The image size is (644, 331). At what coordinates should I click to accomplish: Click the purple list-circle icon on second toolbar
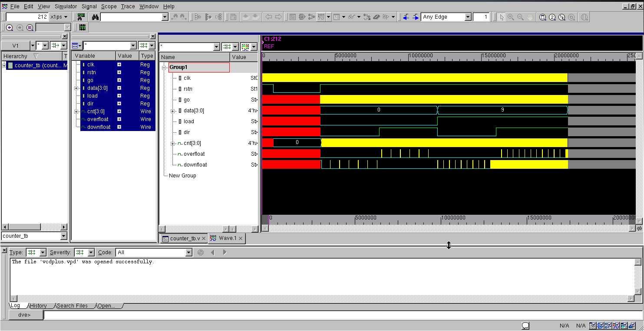(30, 27)
